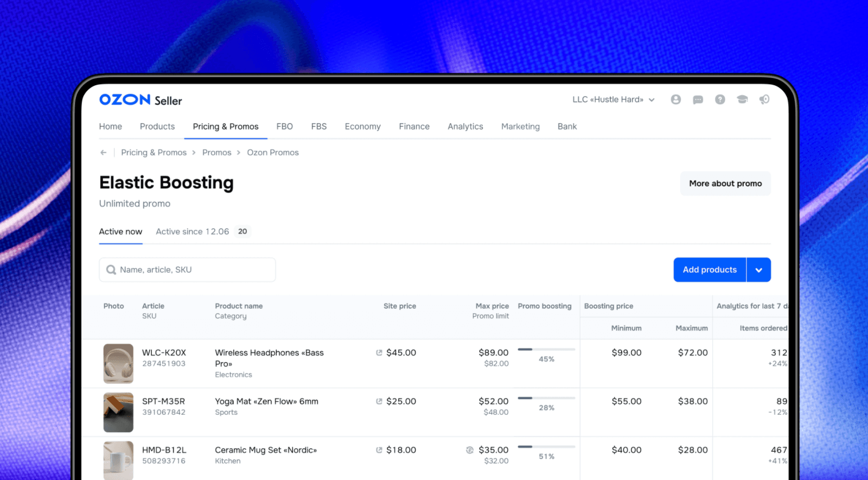Open the education graduation cap icon
Image resolution: width=868 pixels, height=480 pixels.
(x=742, y=99)
